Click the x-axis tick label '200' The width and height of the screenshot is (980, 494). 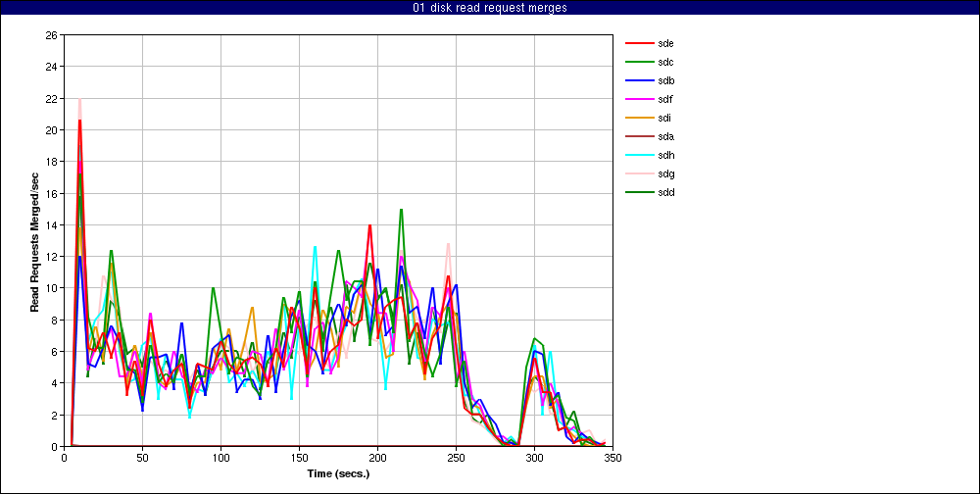click(x=377, y=458)
